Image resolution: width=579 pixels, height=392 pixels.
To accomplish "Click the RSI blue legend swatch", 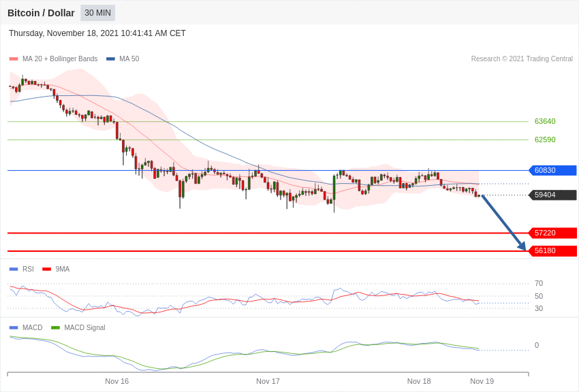I will [14, 269].
